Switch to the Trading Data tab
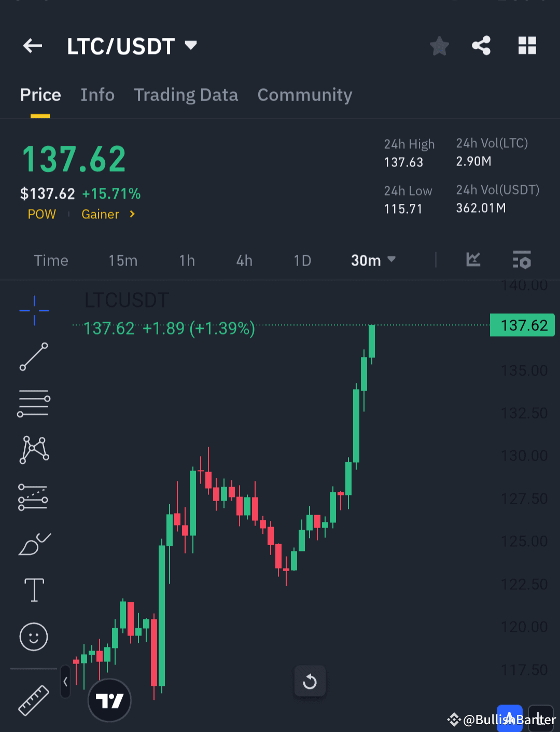The image size is (560, 732). click(186, 95)
